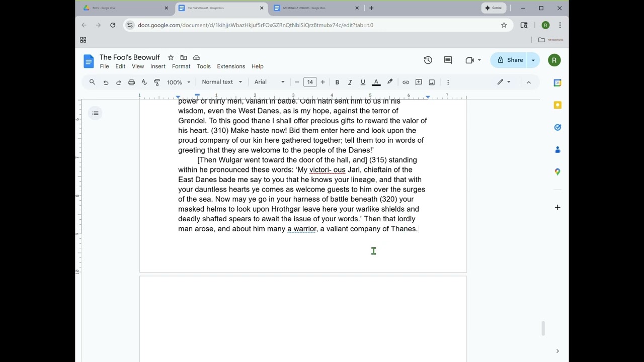The image size is (644, 362).
Task: Open the Edit menu
Action: pyautogui.click(x=120, y=66)
